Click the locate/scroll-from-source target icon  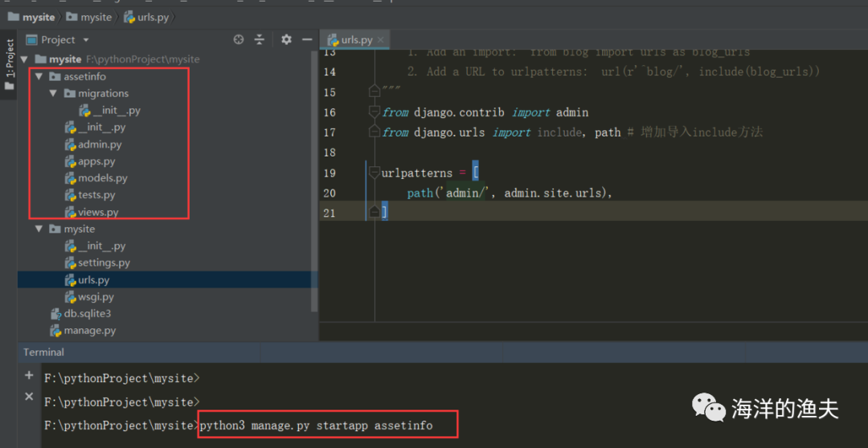click(x=239, y=39)
